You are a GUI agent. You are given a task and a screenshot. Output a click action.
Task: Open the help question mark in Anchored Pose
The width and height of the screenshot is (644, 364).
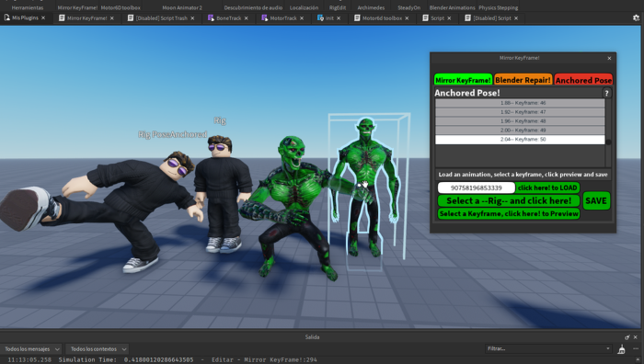(x=606, y=93)
